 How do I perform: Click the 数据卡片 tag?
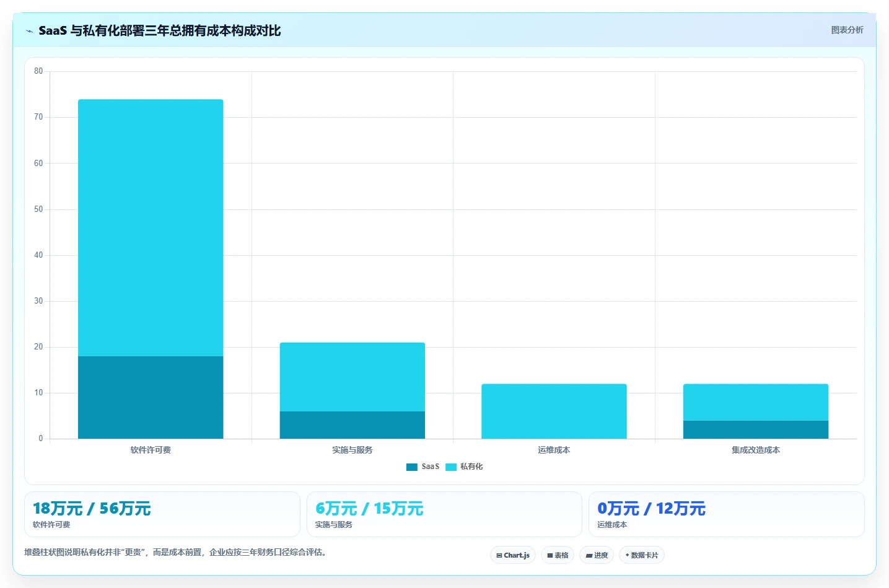(642, 555)
